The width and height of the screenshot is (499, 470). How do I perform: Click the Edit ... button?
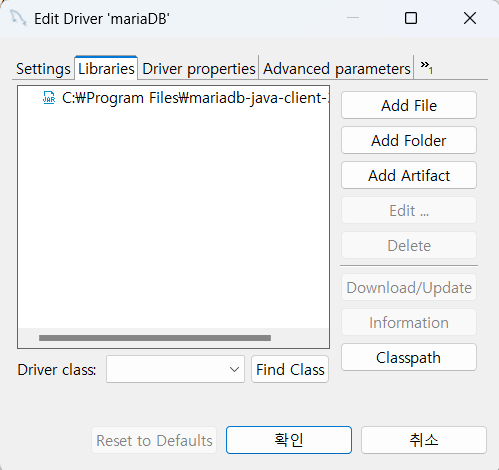tap(409, 210)
